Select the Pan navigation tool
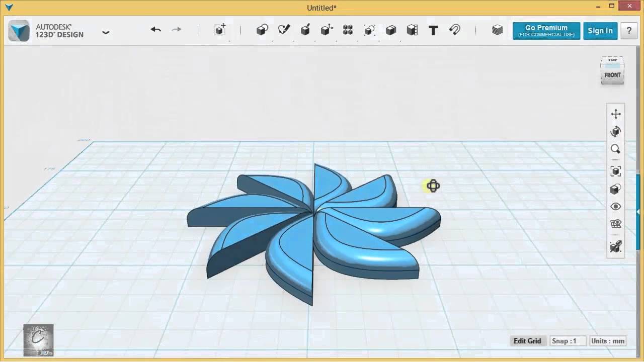644x362 pixels. (616, 114)
